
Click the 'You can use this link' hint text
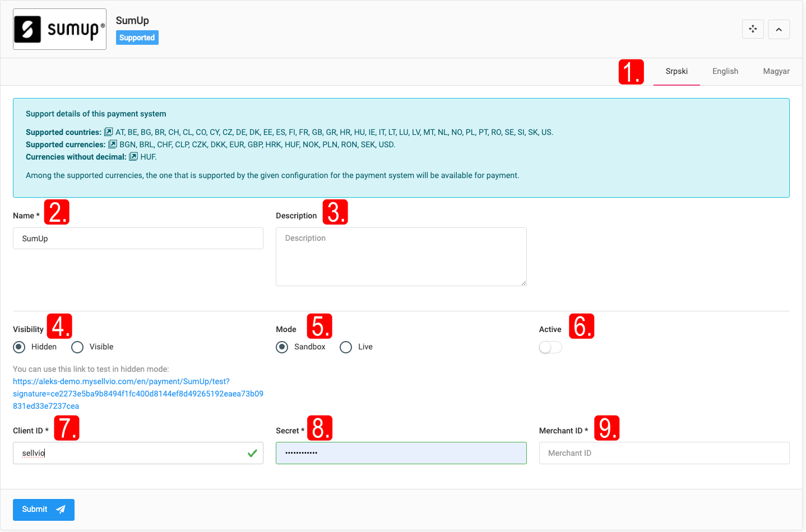pos(91,369)
